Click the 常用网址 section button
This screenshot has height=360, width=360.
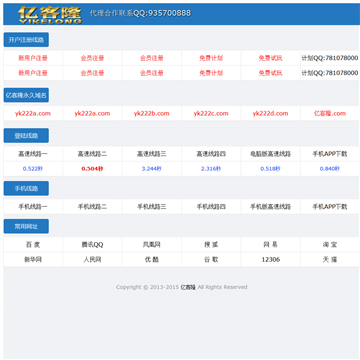point(26,226)
